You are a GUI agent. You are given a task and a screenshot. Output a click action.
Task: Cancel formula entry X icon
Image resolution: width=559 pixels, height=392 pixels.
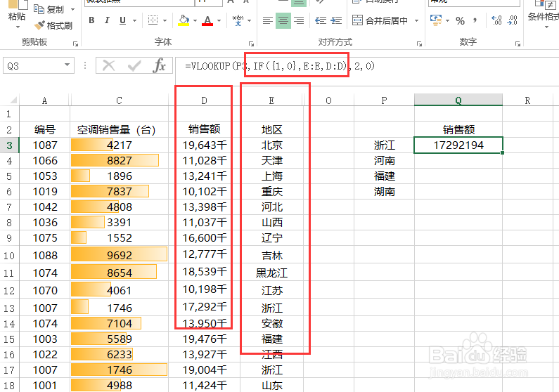point(108,65)
